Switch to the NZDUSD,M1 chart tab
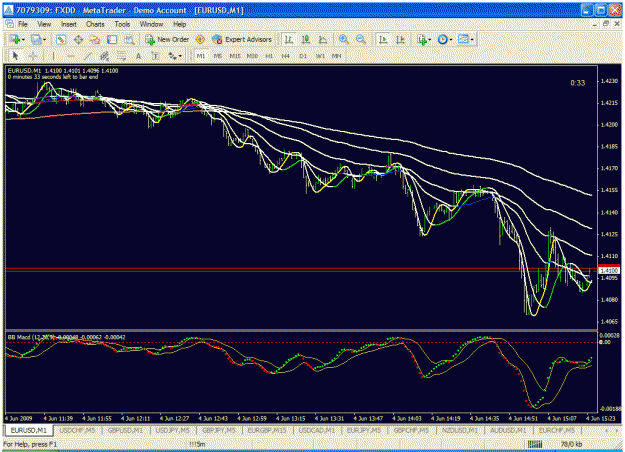Screen dimensions: 625x452 [460, 430]
